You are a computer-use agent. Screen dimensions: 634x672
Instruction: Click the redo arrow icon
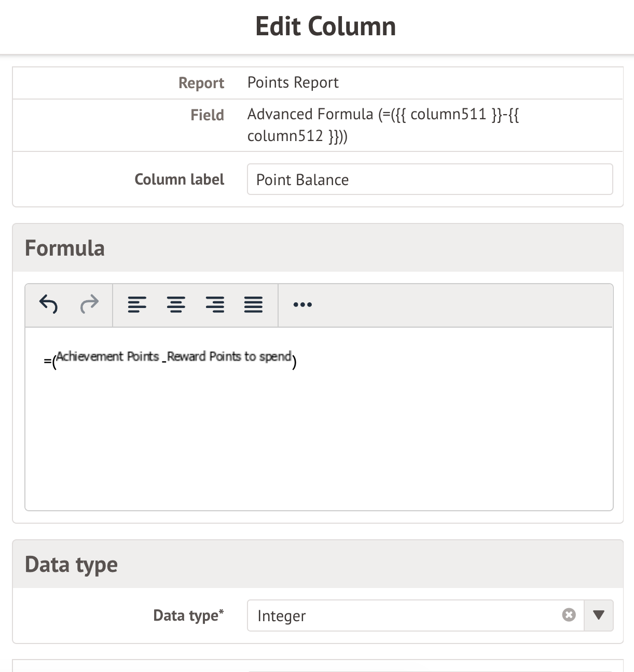(x=89, y=304)
